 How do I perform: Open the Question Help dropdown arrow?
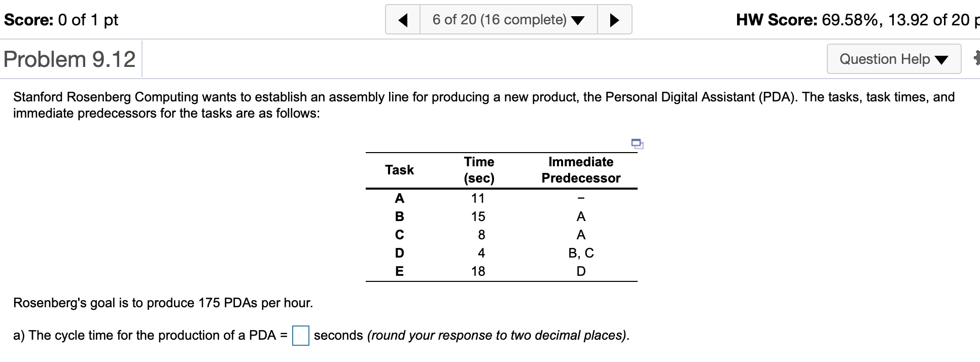[x=941, y=59]
